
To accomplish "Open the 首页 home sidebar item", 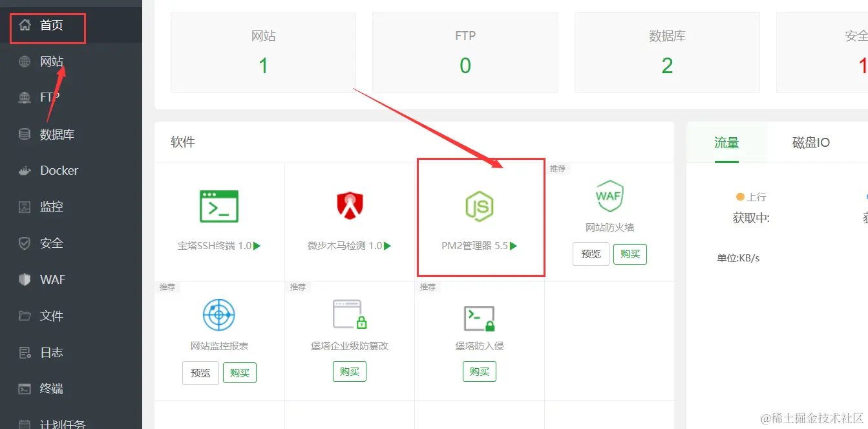I will coord(71,25).
